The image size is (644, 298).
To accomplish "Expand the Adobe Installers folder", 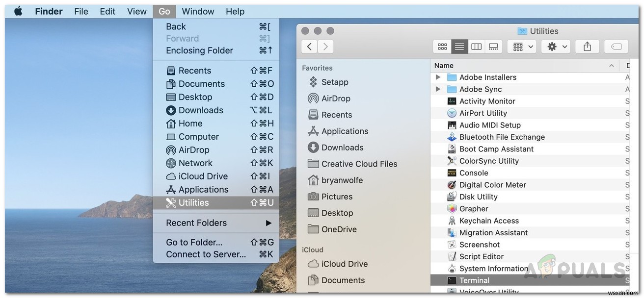I will [x=437, y=77].
